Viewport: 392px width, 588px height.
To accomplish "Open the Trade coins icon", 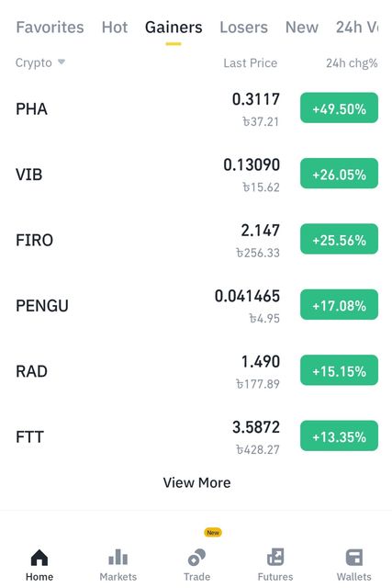I will (x=196, y=558).
